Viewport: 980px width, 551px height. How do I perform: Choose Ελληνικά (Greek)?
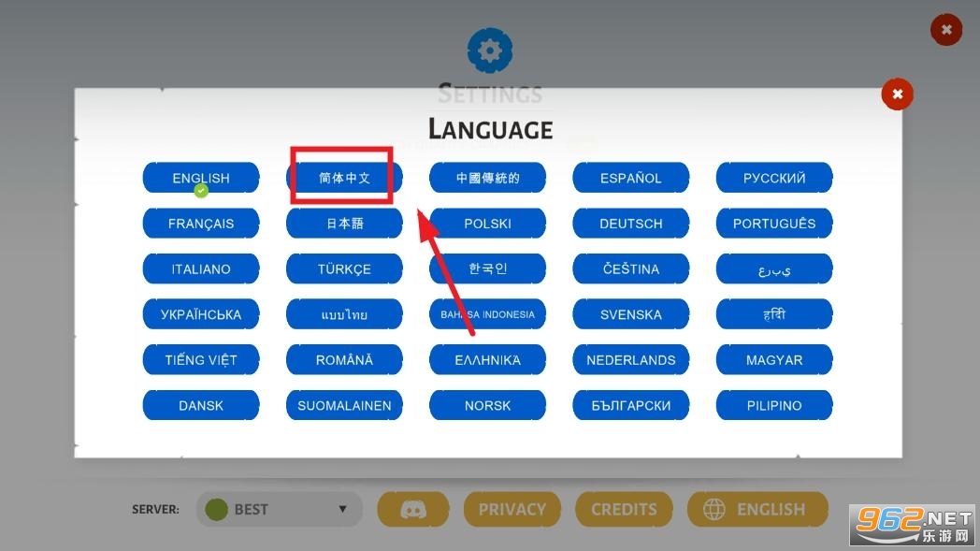[x=487, y=359]
